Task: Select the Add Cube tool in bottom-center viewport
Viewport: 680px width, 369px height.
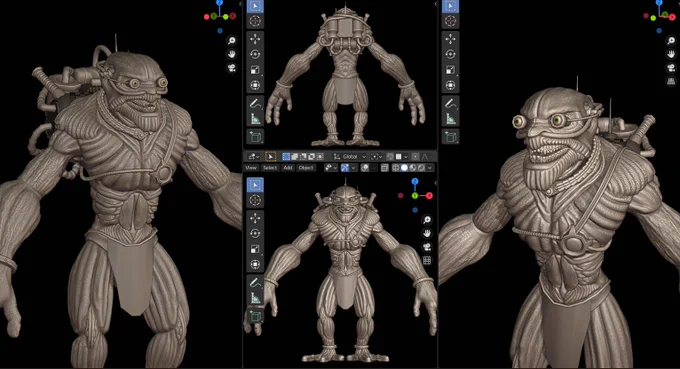Action: coord(255,317)
